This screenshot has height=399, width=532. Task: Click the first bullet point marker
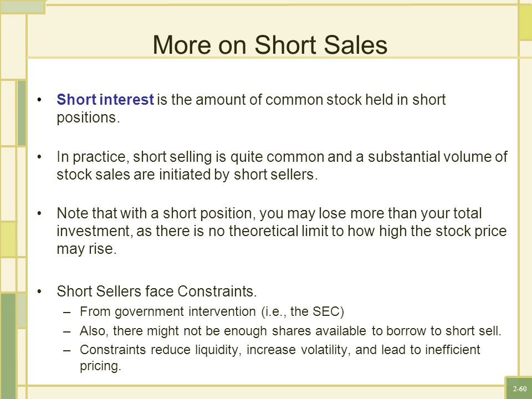tap(40, 100)
